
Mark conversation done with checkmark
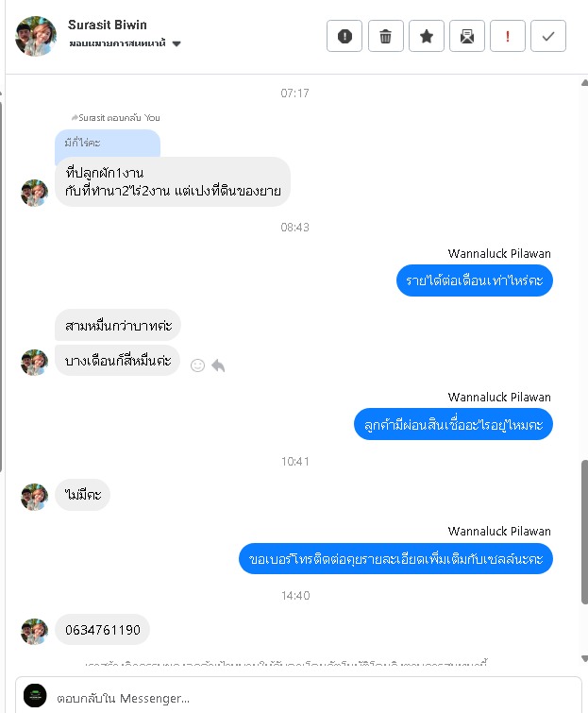point(548,36)
